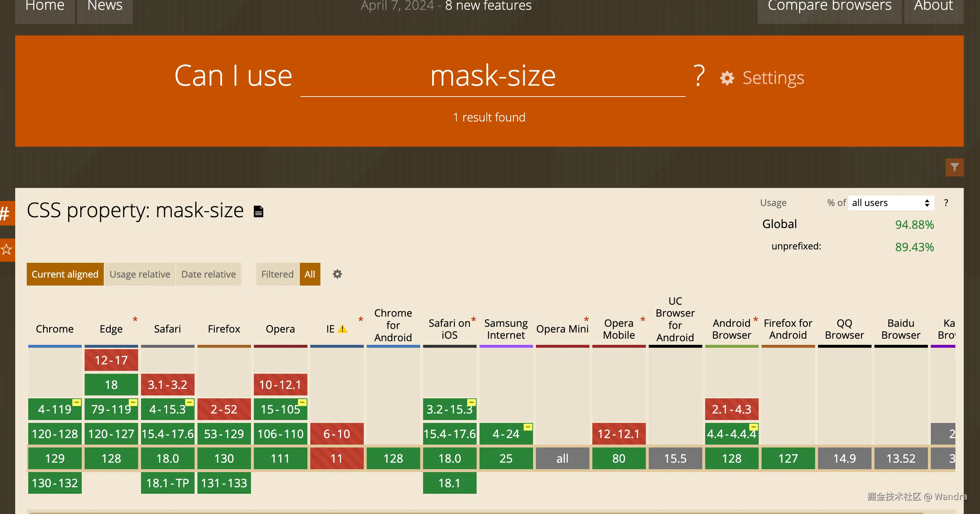Expand Safari 18.1-TP version cell

(x=167, y=483)
